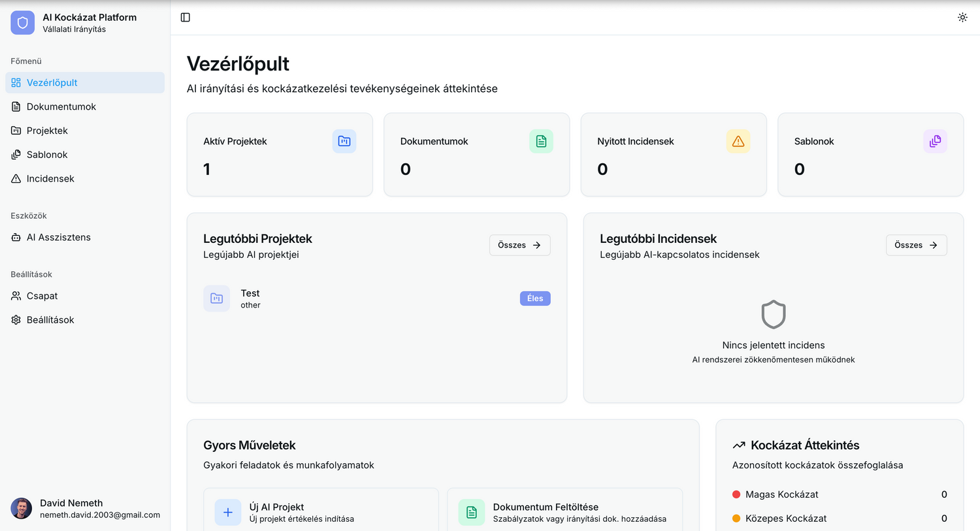Open Projektek from the main menu

[x=47, y=131]
